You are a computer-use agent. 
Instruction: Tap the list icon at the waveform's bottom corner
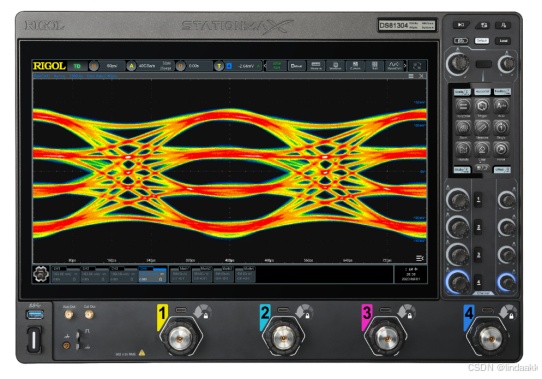point(420,258)
